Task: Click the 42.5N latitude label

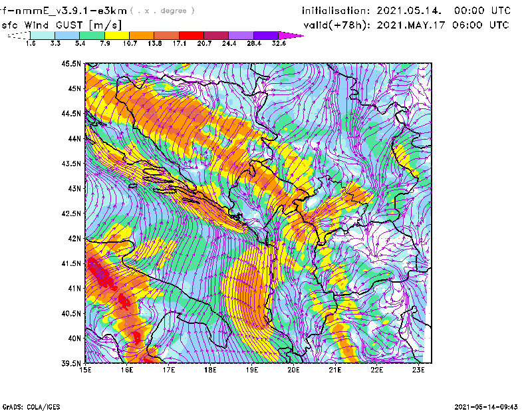Action: (x=71, y=213)
